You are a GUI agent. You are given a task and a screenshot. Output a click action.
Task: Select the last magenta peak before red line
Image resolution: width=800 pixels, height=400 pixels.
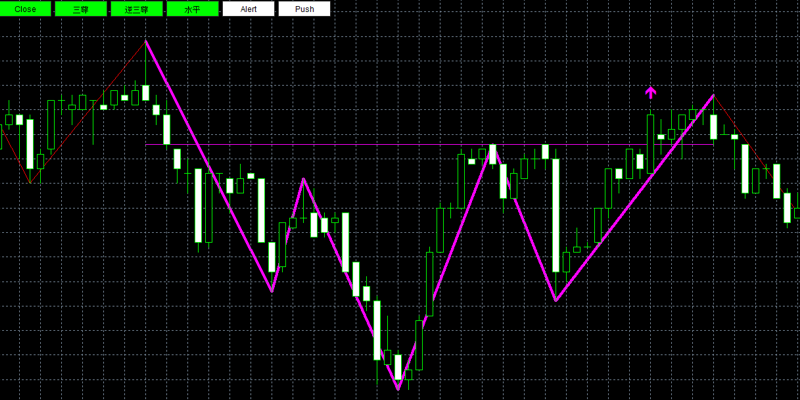[x=713, y=95]
